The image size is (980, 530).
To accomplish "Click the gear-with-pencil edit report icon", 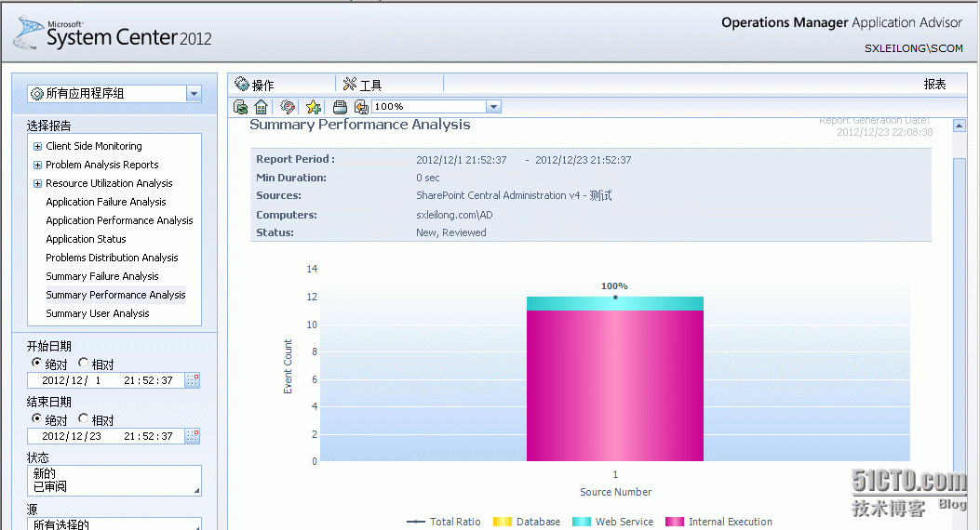I will pos(287,107).
